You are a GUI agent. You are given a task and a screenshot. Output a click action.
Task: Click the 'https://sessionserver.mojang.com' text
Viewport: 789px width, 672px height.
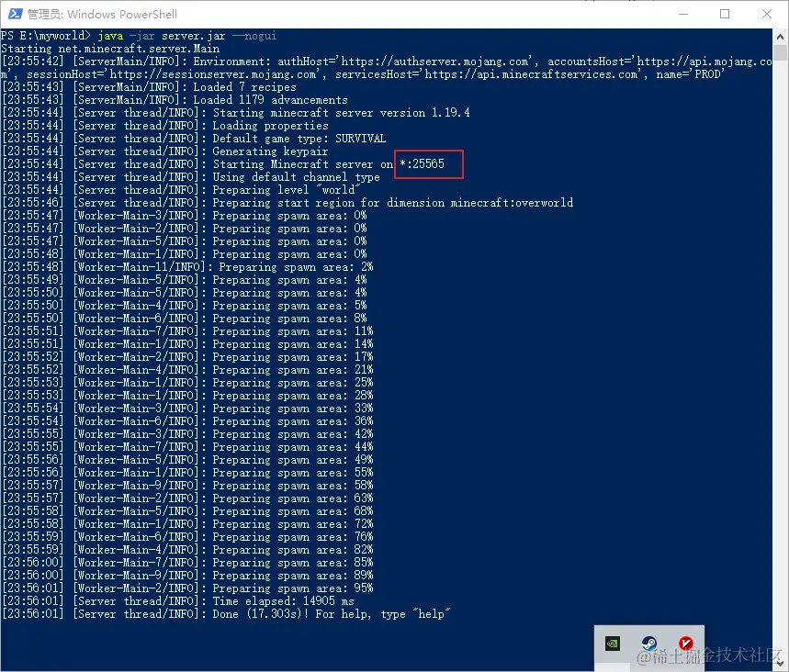[x=213, y=74]
